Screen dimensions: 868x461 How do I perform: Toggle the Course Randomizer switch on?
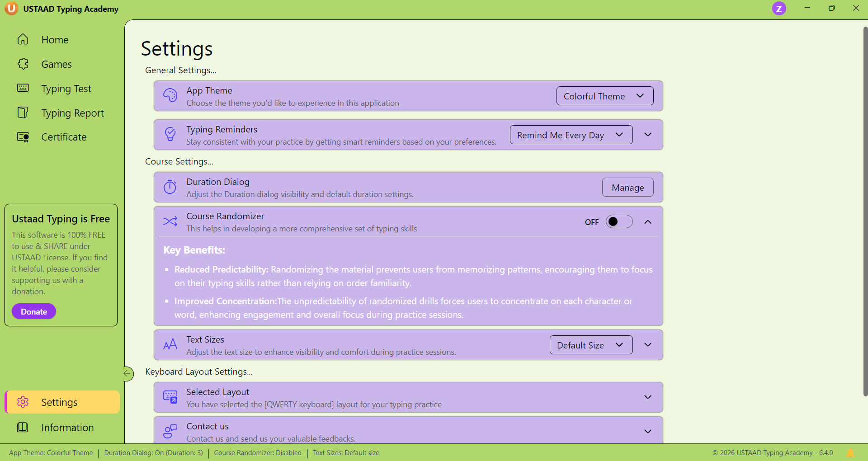point(619,221)
